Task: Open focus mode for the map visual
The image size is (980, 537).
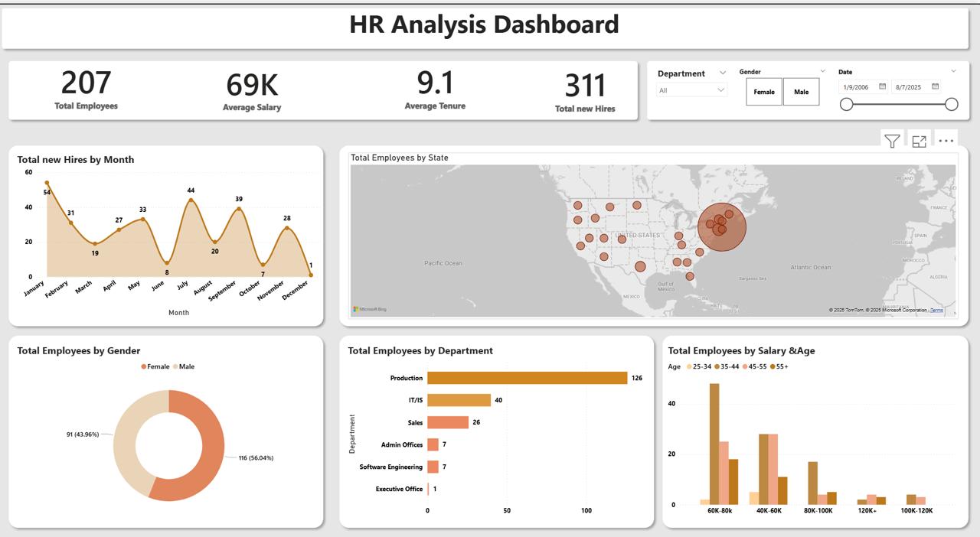Action: pyautogui.click(x=920, y=142)
